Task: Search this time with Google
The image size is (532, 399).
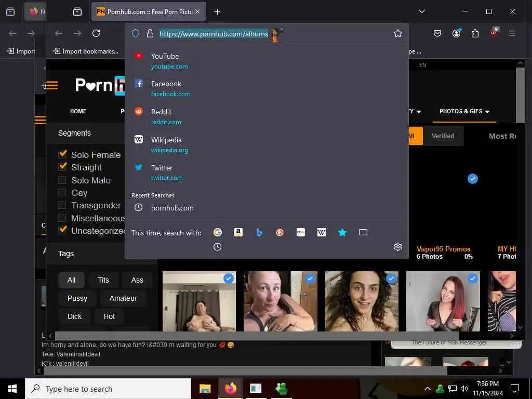Action: tap(218, 232)
